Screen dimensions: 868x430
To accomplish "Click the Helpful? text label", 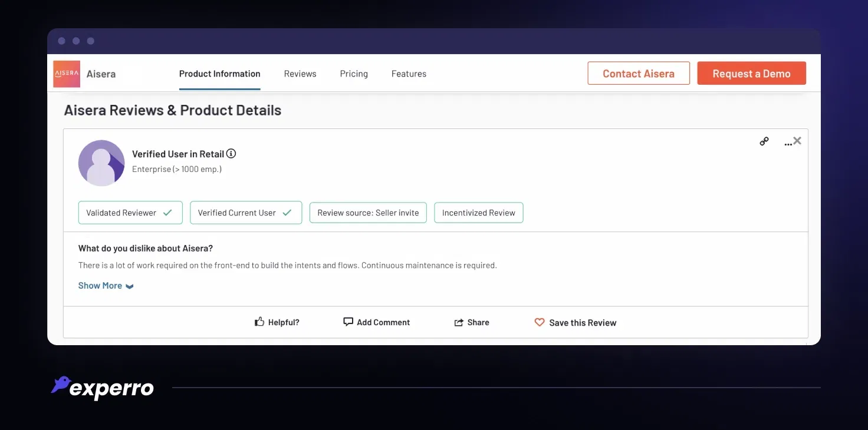I will coord(284,322).
